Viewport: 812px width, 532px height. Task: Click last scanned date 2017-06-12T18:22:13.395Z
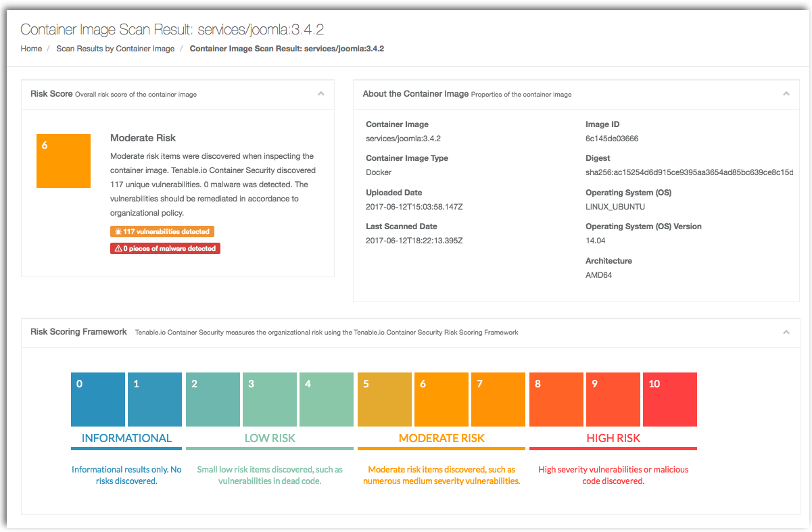414,241
